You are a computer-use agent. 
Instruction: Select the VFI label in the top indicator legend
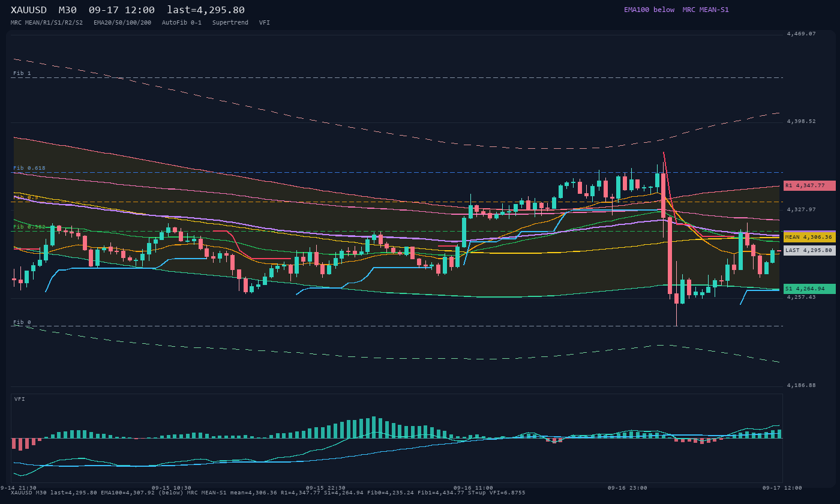click(265, 22)
